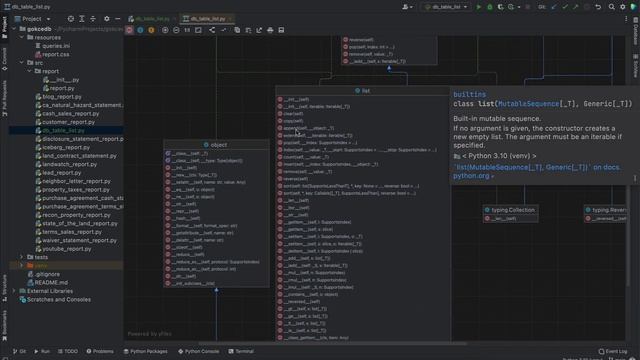Run the db_table_list configuration

coord(478,7)
